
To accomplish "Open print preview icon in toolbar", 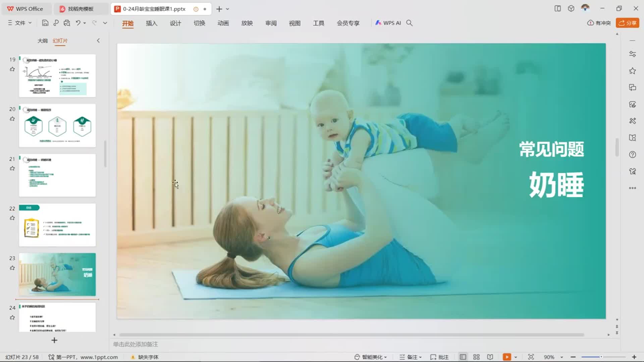I will pos(67,23).
